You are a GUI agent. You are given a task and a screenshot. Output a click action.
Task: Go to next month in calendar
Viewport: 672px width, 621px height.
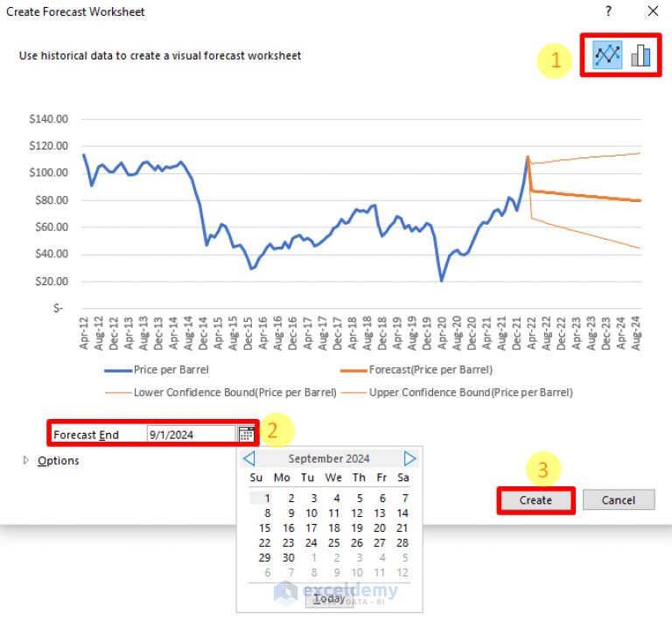(409, 458)
